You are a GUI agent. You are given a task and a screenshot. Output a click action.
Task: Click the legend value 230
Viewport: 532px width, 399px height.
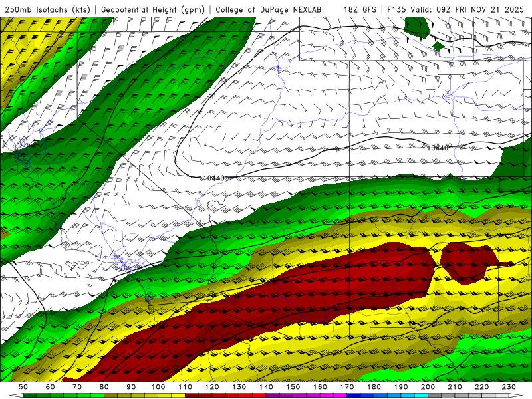(x=509, y=387)
